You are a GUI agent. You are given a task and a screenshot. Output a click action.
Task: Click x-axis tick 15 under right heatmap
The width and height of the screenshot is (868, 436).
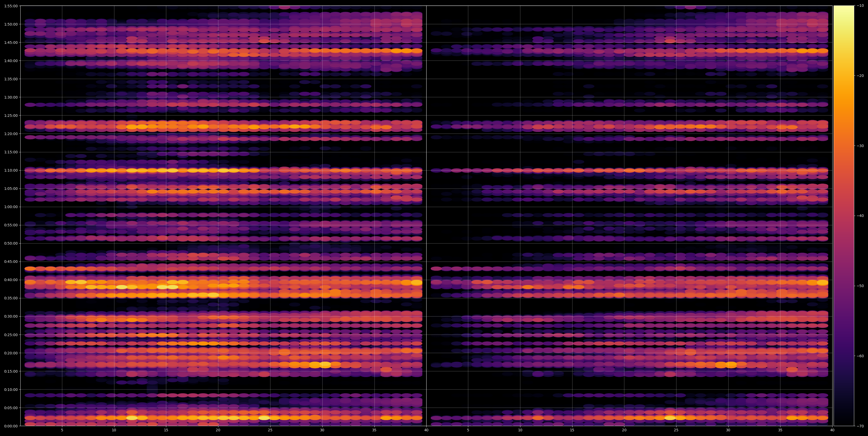(572, 430)
